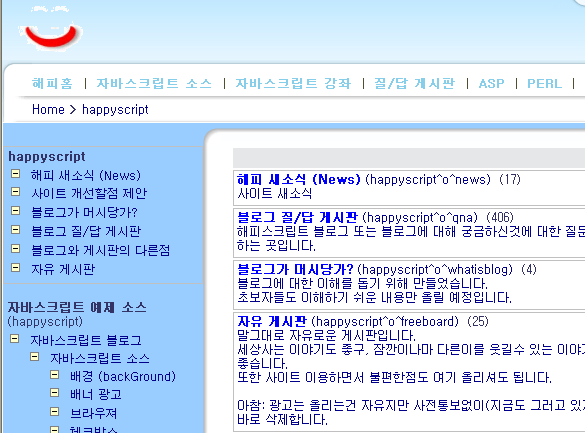The image size is (585, 433).
Task: Click the box icon beside sidebar 자유 게시판
Action: coord(15,267)
